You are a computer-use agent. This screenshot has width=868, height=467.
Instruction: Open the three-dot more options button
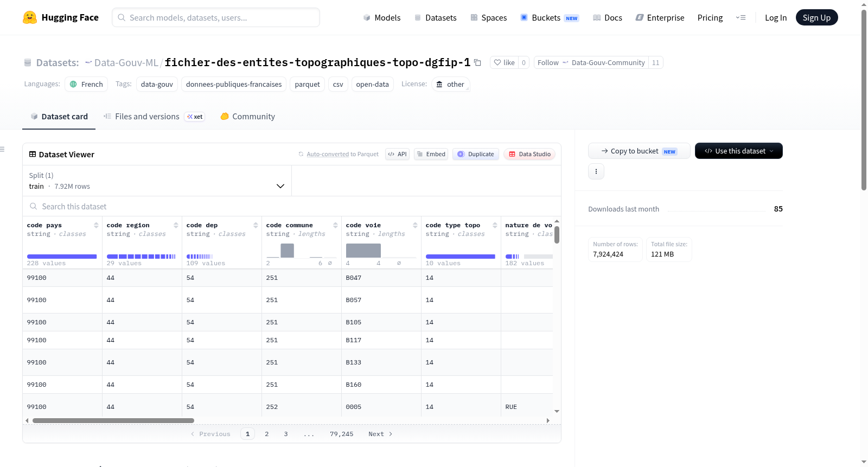tap(596, 171)
